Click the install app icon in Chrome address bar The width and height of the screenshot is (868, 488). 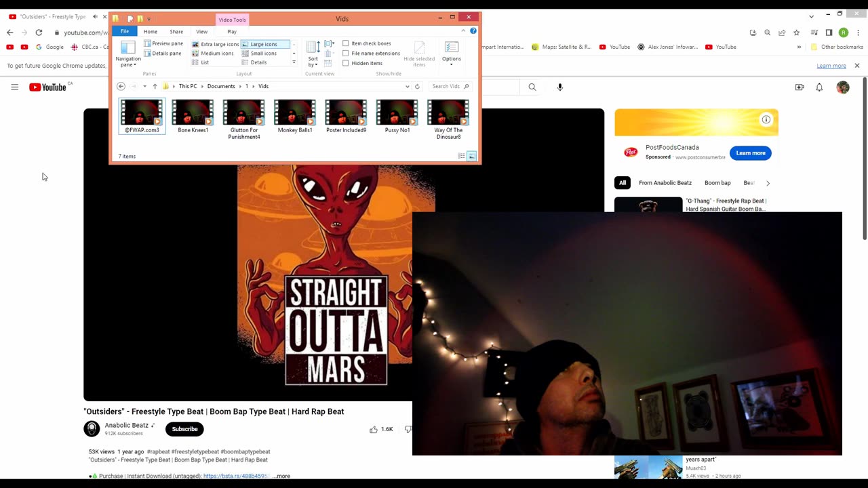click(x=753, y=33)
